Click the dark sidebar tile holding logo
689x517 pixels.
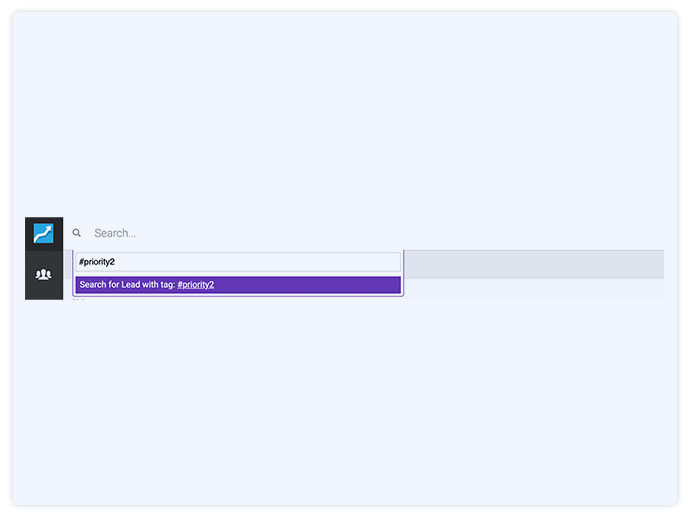44,234
